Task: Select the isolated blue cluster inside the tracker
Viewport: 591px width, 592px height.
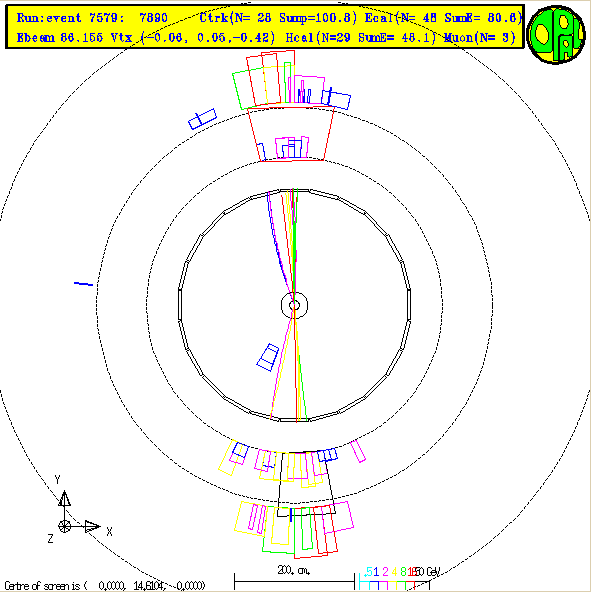Action: (268, 357)
